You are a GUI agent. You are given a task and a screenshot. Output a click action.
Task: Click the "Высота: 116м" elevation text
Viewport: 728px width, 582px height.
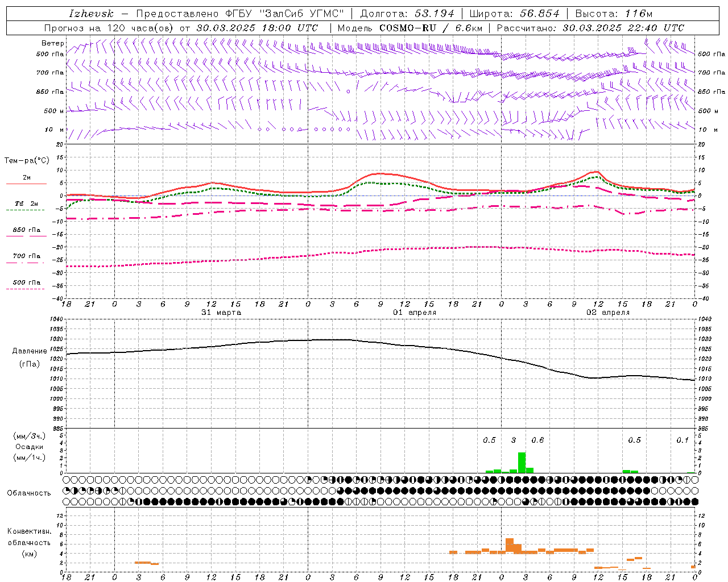pyautogui.click(x=614, y=14)
